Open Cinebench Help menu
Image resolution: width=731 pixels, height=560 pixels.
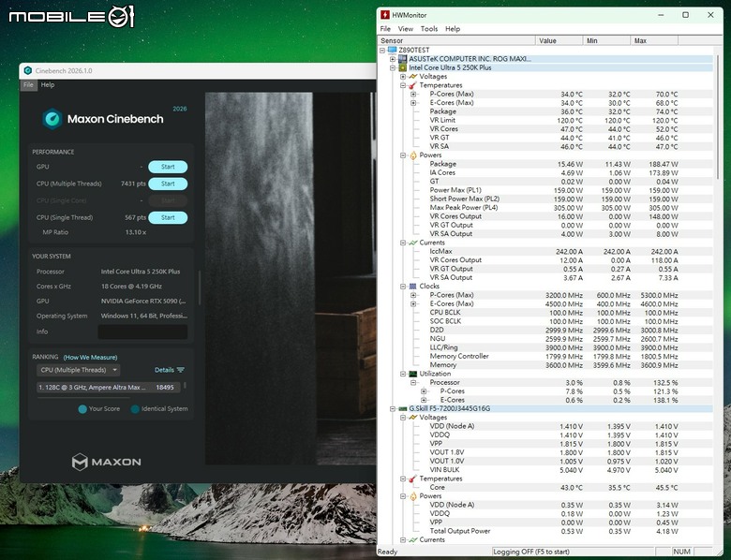pyautogui.click(x=48, y=85)
